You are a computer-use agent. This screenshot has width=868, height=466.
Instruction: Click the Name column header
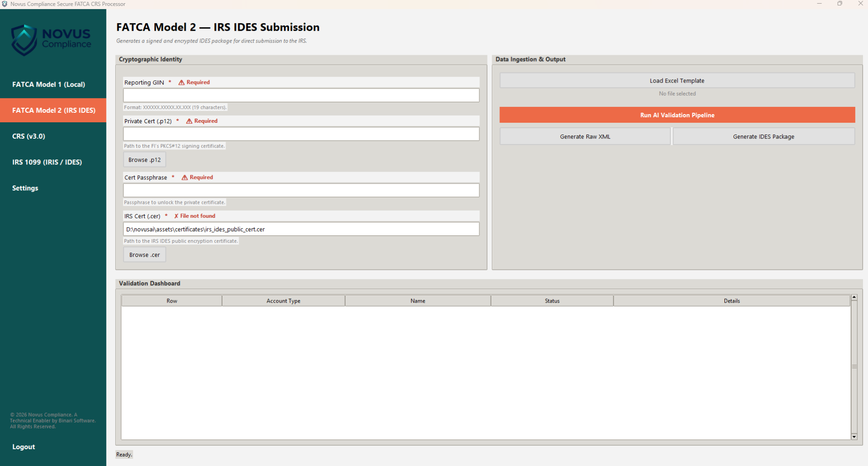tap(418, 301)
